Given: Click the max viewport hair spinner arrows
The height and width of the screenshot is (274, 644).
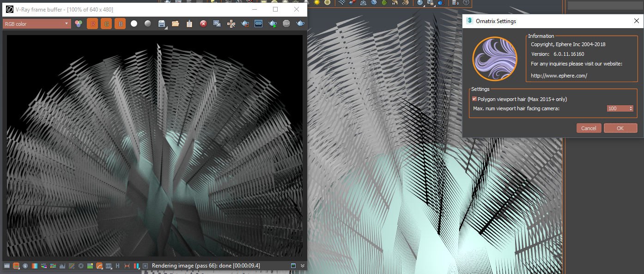Looking at the screenshot, I should (631, 108).
